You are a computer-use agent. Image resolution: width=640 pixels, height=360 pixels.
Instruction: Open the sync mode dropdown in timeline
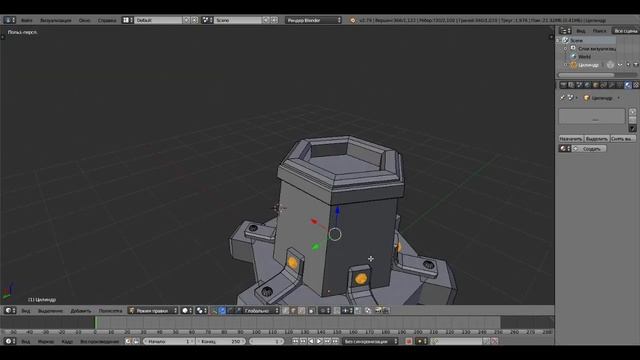pyautogui.click(x=370, y=341)
